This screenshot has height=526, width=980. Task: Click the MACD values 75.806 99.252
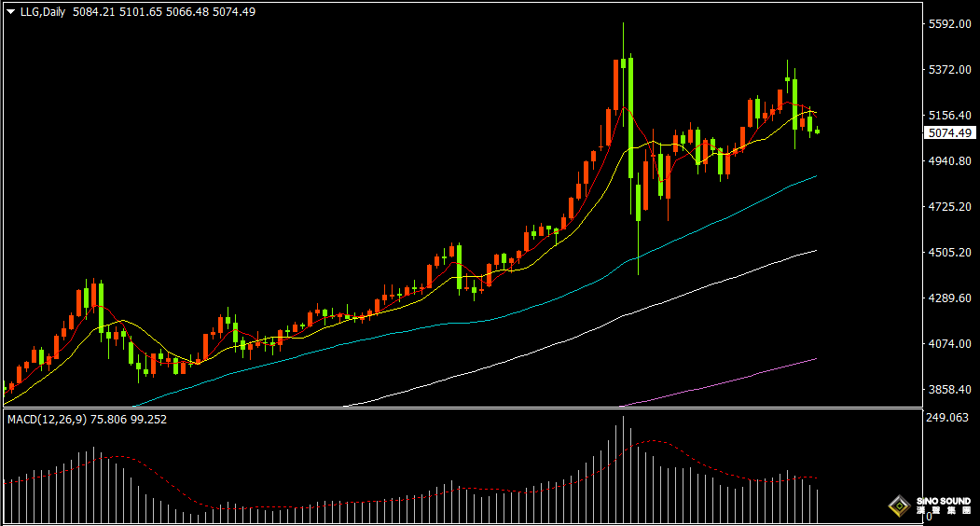pyautogui.click(x=129, y=420)
